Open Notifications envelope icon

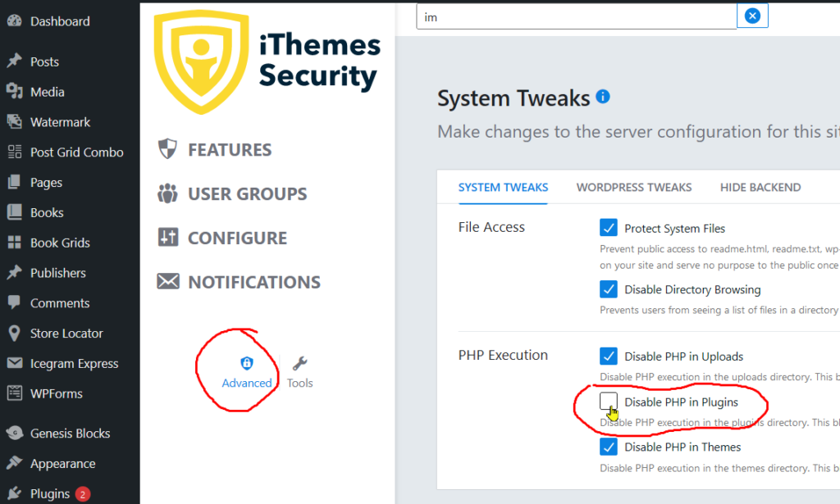click(167, 281)
